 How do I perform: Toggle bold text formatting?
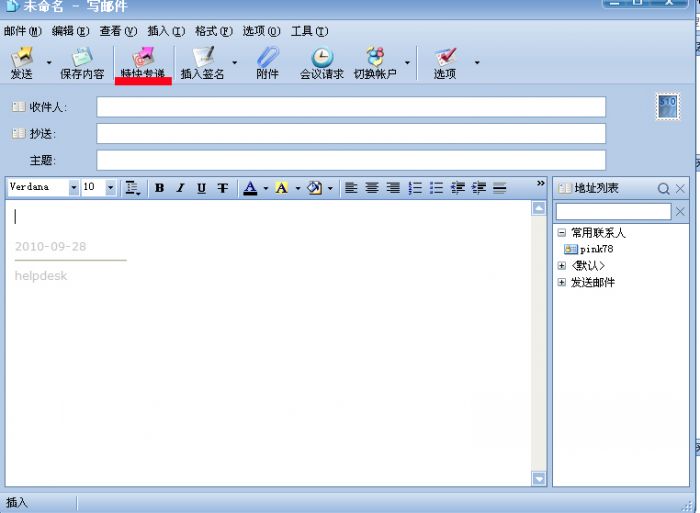coord(159,188)
